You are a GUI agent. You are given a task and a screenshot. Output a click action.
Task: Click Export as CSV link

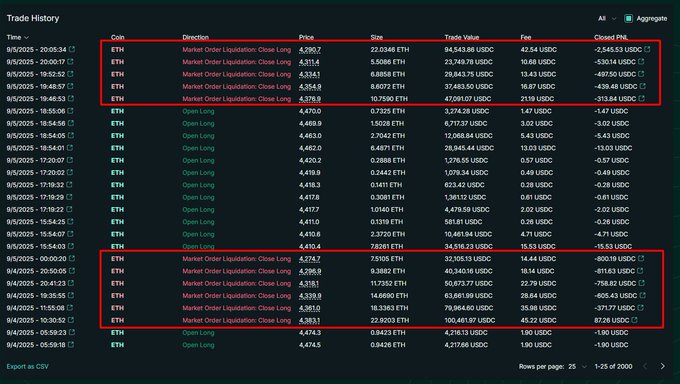click(27, 367)
